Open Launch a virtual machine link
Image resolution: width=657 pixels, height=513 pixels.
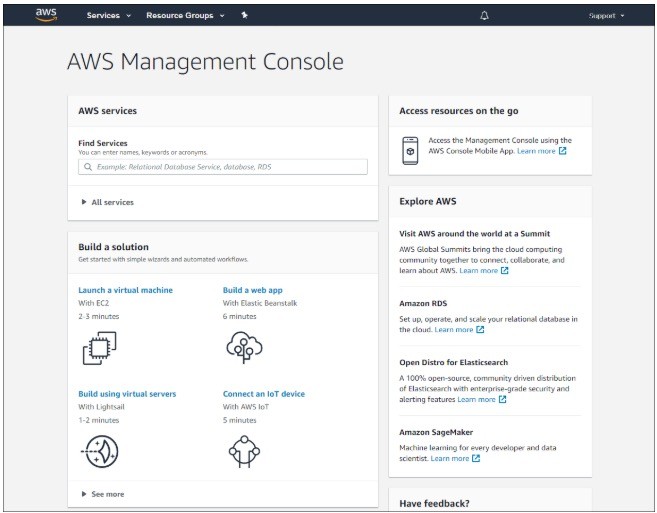click(125, 290)
